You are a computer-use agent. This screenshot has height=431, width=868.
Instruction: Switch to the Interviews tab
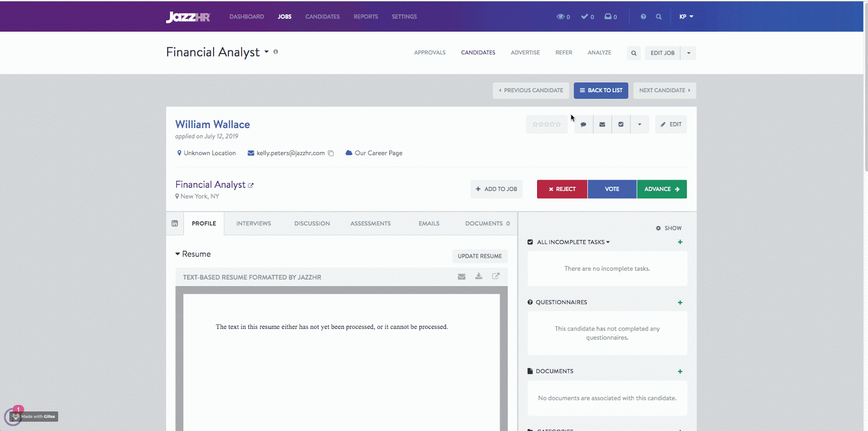[253, 224]
